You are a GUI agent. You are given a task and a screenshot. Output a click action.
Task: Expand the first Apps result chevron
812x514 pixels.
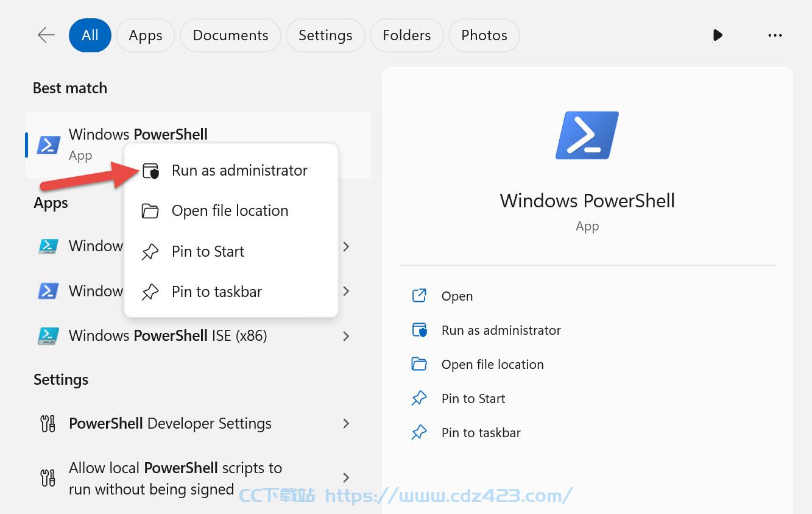coord(346,246)
